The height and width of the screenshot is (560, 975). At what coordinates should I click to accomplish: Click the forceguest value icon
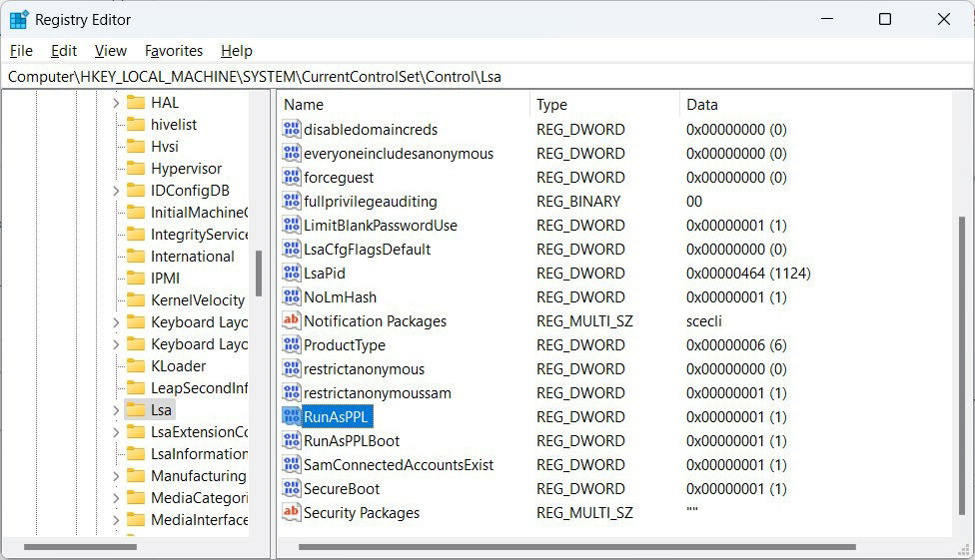(x=291, y=177)
